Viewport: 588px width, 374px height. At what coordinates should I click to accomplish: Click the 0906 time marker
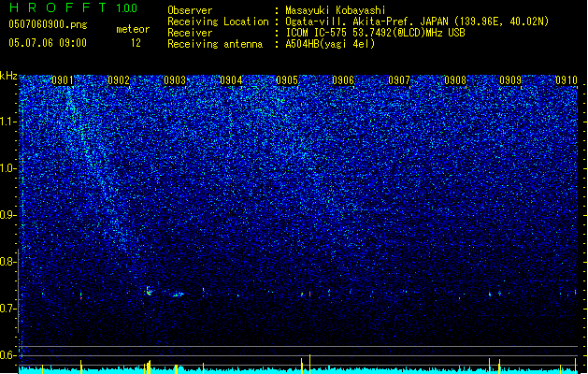pos(343,80)
